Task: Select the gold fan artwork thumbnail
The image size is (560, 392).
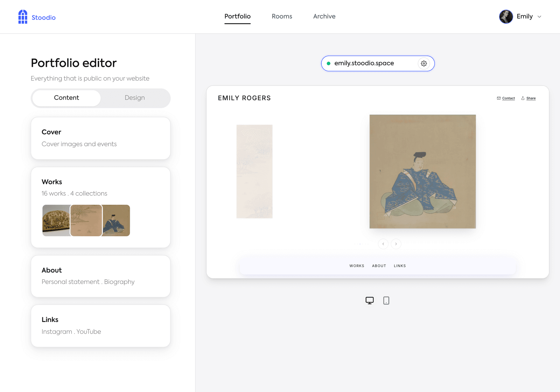Action: coord(56,220)
